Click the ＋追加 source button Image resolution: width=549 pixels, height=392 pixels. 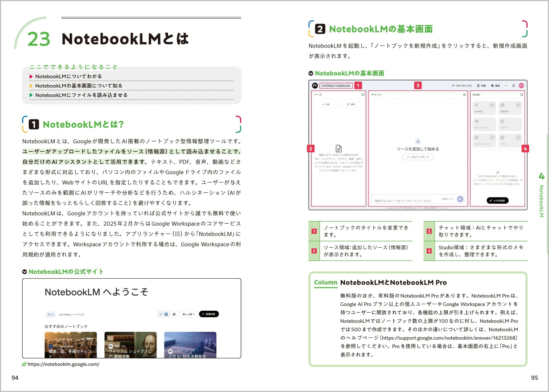[x=326, y=104]
